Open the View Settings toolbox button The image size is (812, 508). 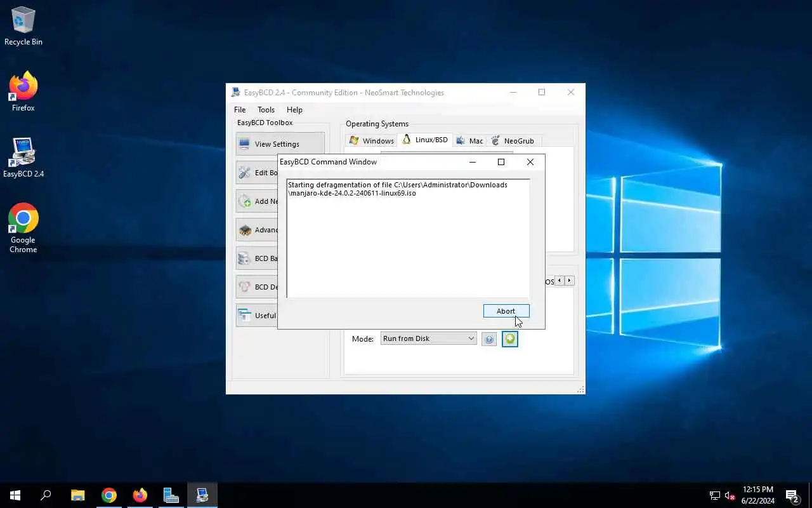click(x=280, y=144)
